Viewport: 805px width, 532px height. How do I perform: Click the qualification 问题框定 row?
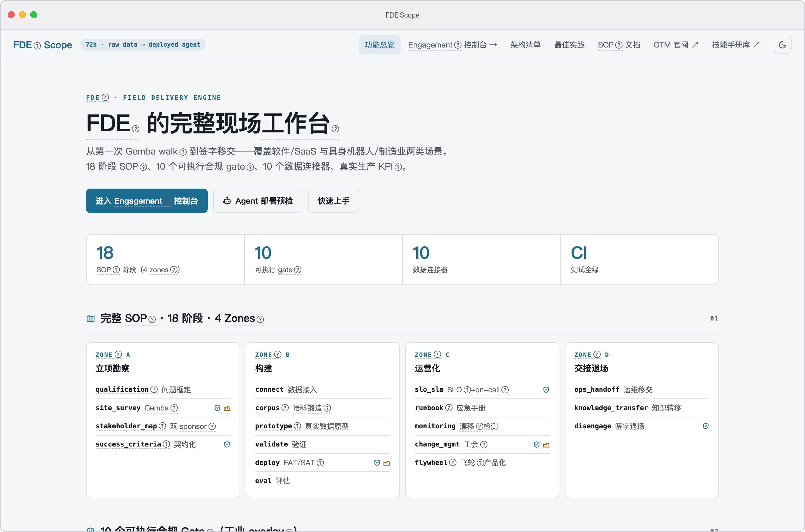click(163, 389)
